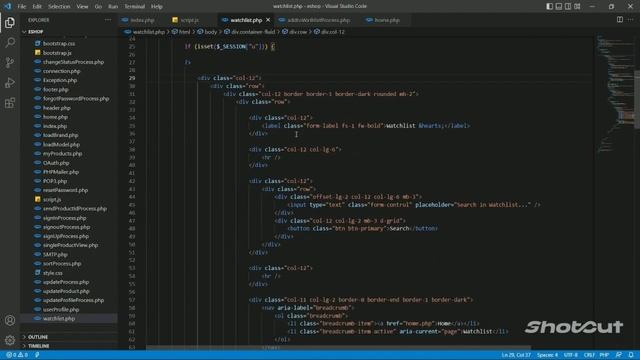Click the editor vertical scrollbar slider
640x360 pixels.
click(637, 100)
